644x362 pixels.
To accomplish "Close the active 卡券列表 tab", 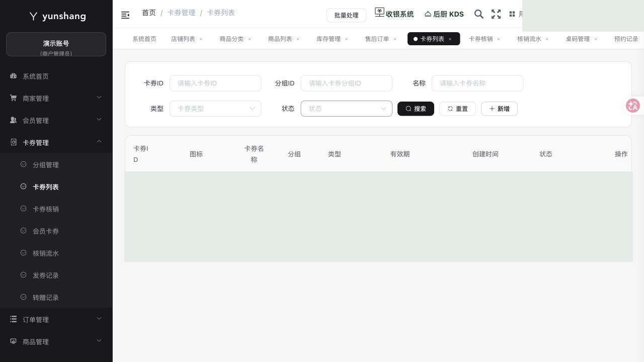I will [450, 39].
